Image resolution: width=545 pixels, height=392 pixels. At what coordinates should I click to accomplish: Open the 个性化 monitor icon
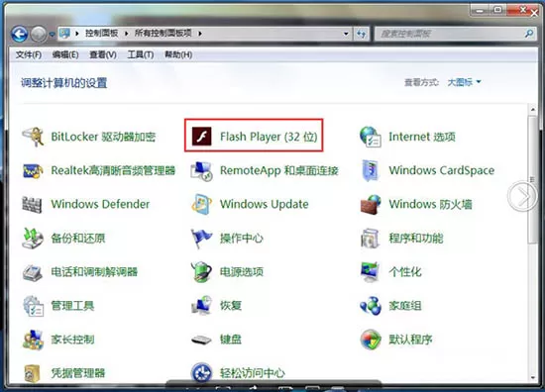click(x=370, y=272)
